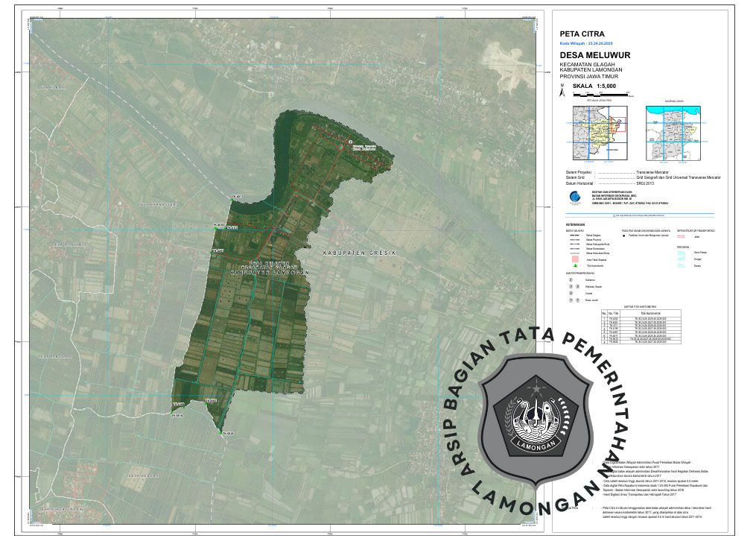Click the Petunjuk Letak Peta inset map
The image size is (756, 547).
pos(600,132)
